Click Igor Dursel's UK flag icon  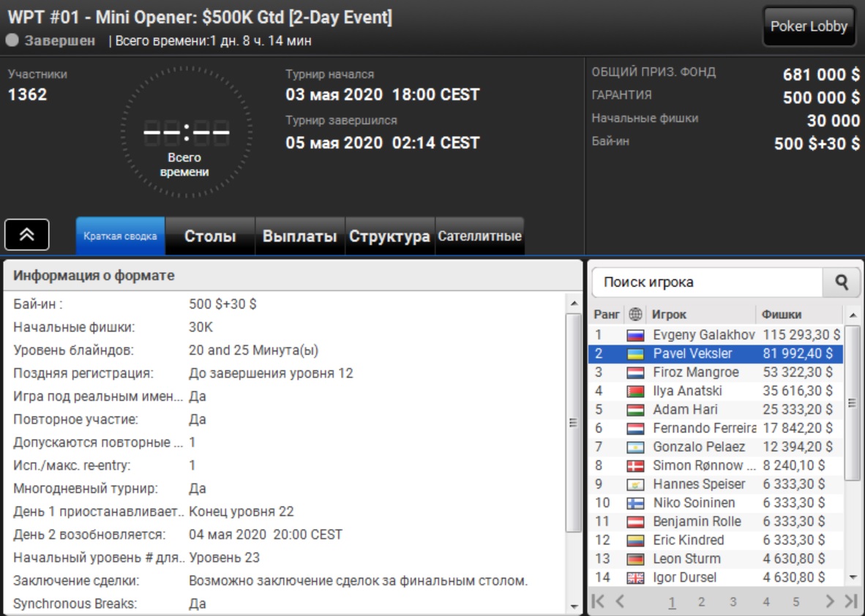635,578
